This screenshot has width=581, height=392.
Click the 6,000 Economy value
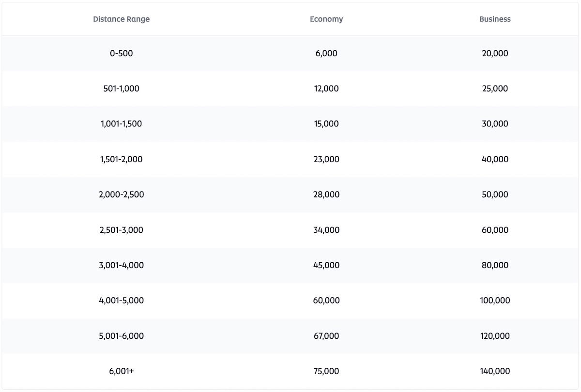click(326, 53)
